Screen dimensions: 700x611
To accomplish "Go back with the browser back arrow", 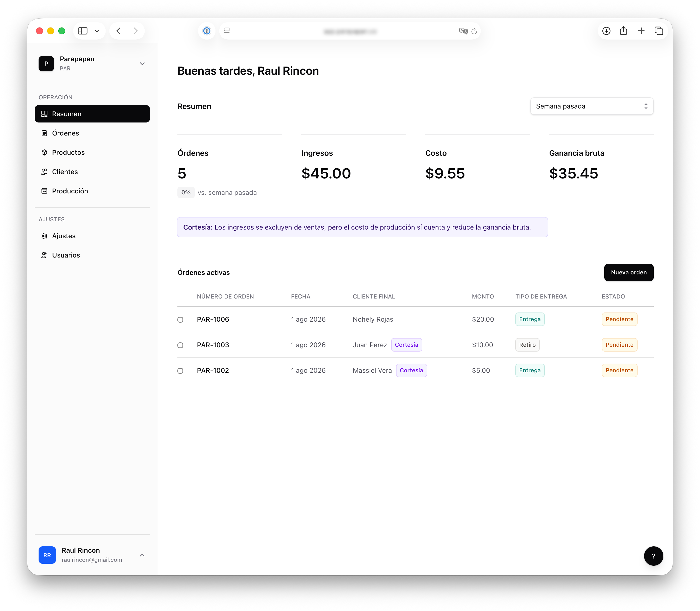I will click(119, 31).
